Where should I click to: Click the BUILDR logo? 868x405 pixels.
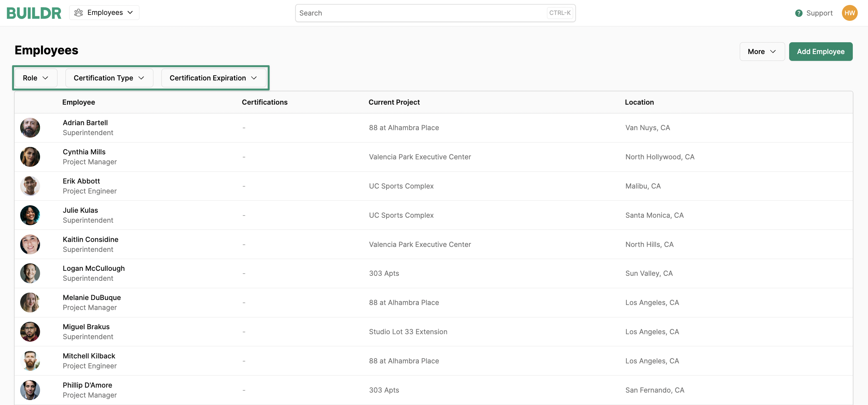click(34, 13)
